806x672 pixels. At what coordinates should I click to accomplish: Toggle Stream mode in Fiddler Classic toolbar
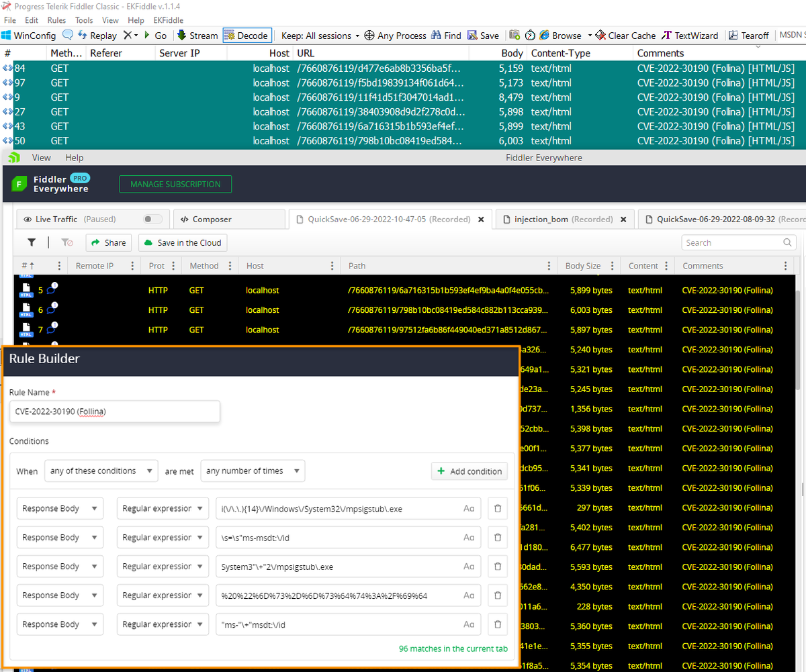tap(197, 36)
